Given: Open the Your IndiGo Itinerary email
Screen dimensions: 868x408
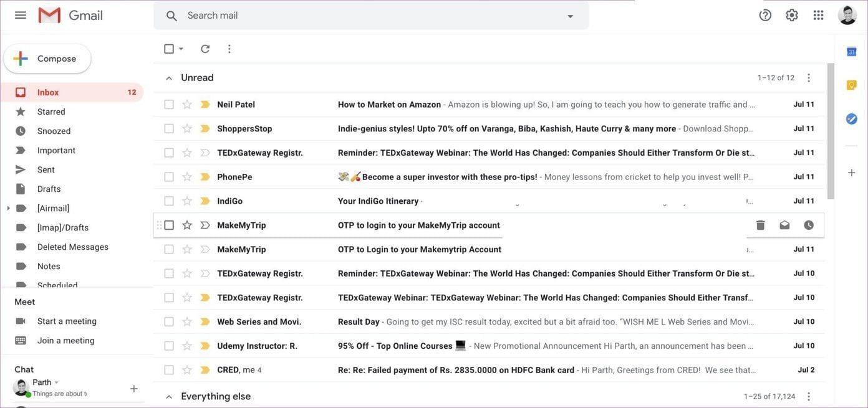Looking at the screenshot, I should click(x=489, y=201).
